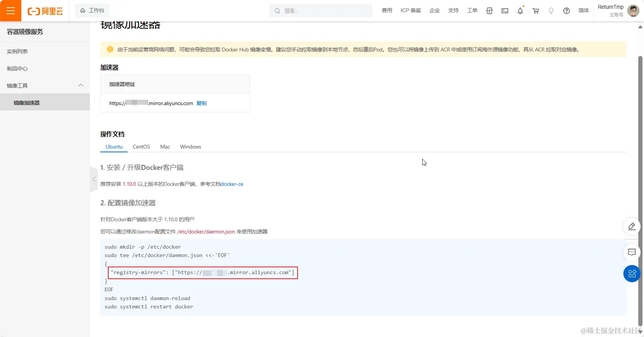644x337 pixels.
Task: Open the Cloud Shell terminal icon
Action: pos(505,11)
